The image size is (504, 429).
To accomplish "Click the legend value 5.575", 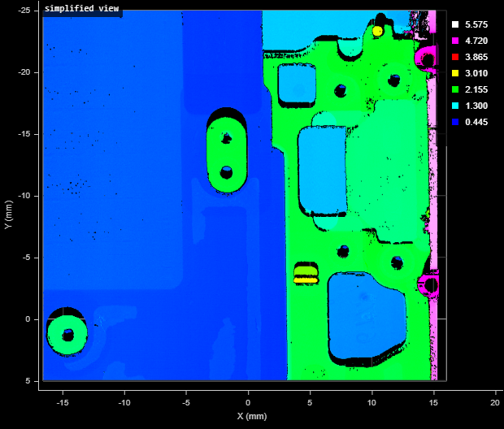I will [476, 24].
